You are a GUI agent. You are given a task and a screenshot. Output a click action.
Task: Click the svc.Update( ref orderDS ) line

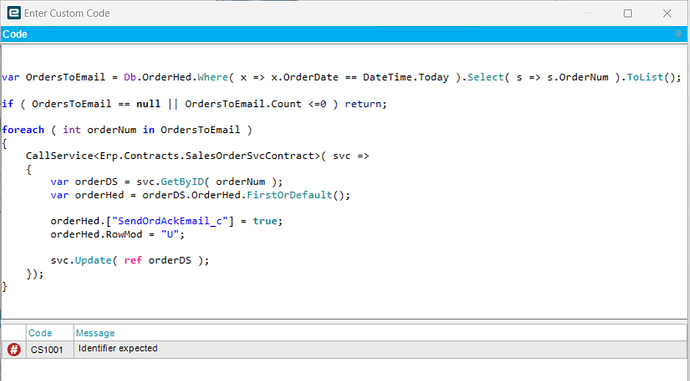(x=130, y=260)
